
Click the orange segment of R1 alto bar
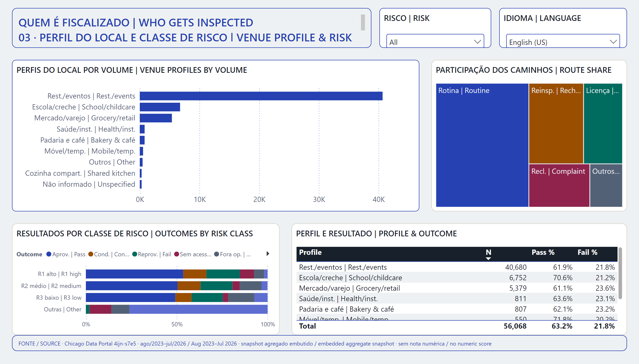coord(195,274)
